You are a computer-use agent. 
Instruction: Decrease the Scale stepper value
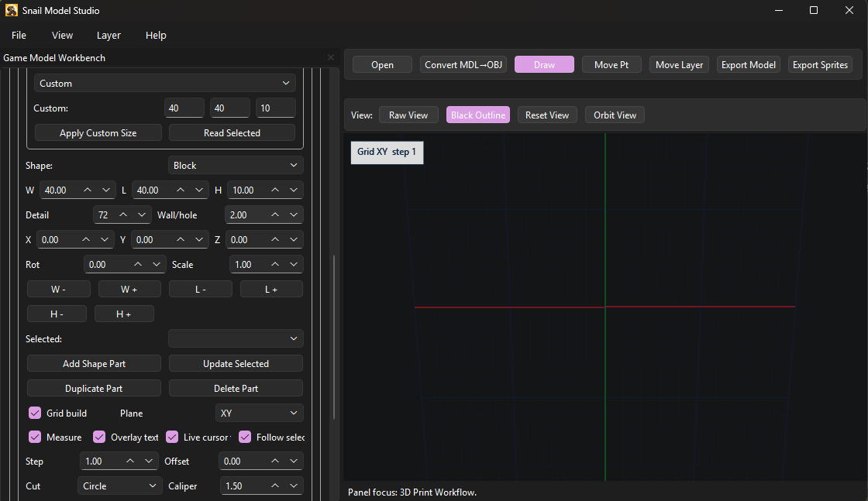[x=294, y=265]
